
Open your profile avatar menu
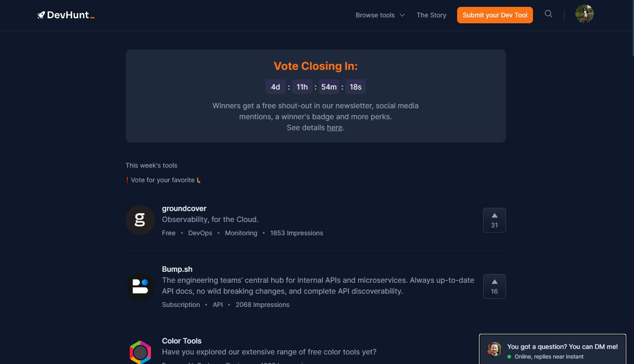(584, 14)
